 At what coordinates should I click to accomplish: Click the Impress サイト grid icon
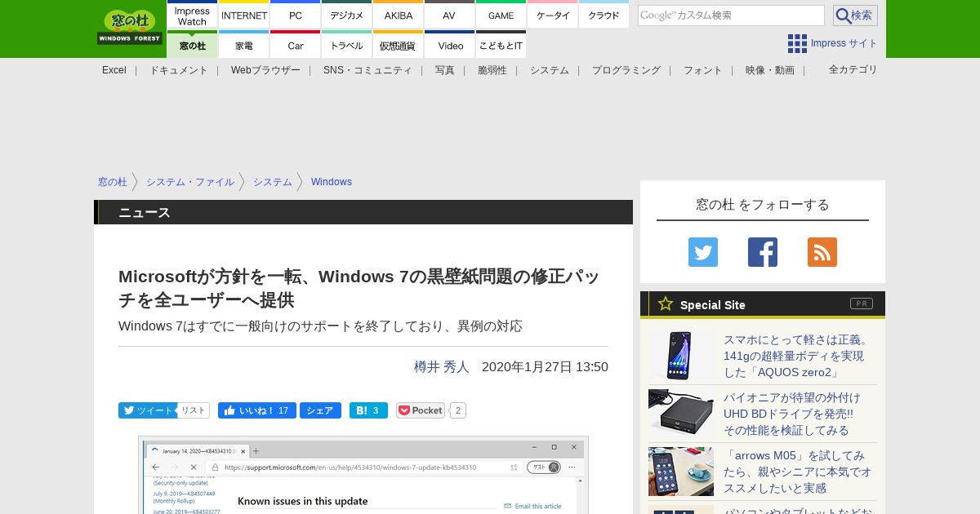point(797,43)
